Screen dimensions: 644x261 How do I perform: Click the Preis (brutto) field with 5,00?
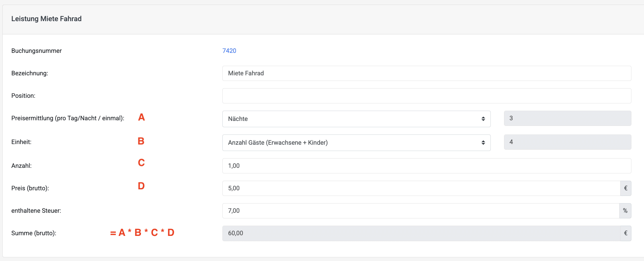point(421,188)
